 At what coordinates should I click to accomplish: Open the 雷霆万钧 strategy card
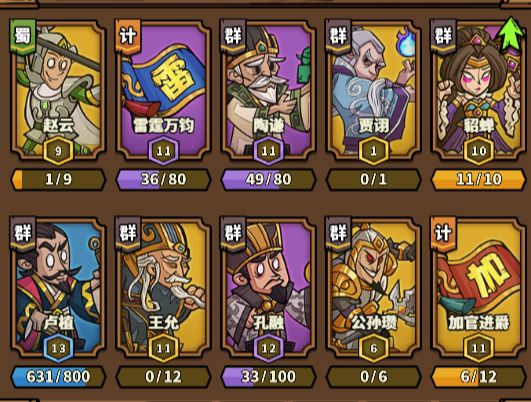coord(163,90)
